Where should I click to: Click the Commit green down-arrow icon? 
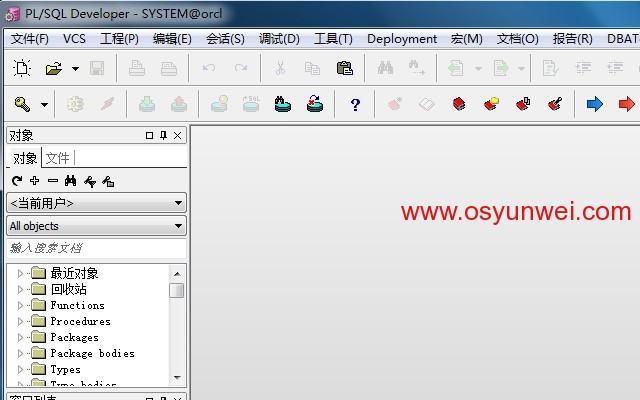tap(147, 104)
